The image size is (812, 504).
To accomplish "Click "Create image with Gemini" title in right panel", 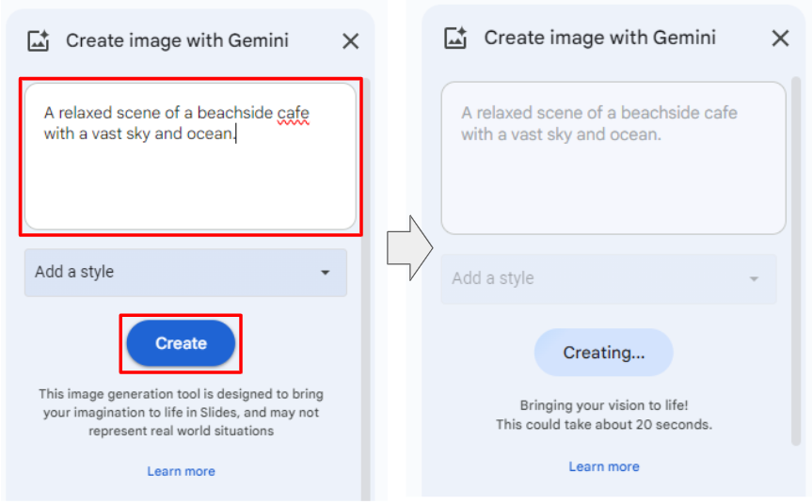I will (x=599, y=38).
